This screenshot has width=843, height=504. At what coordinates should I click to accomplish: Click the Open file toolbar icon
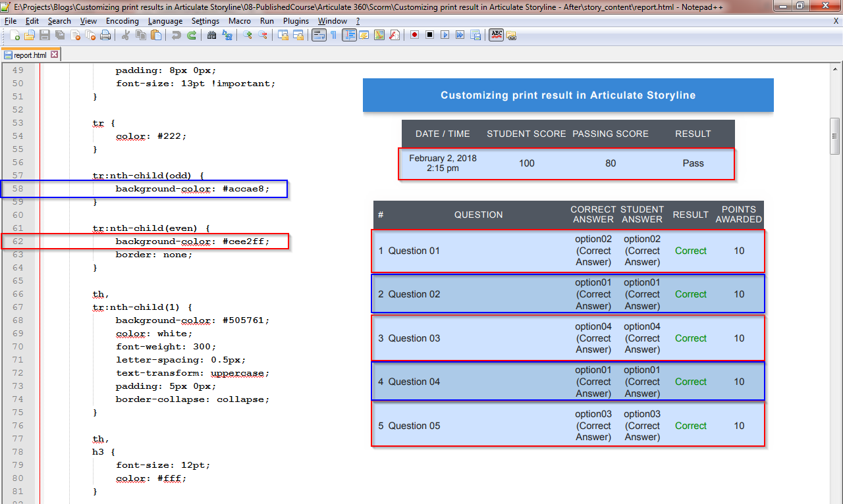pyautogui.click(x=30, y=35)
